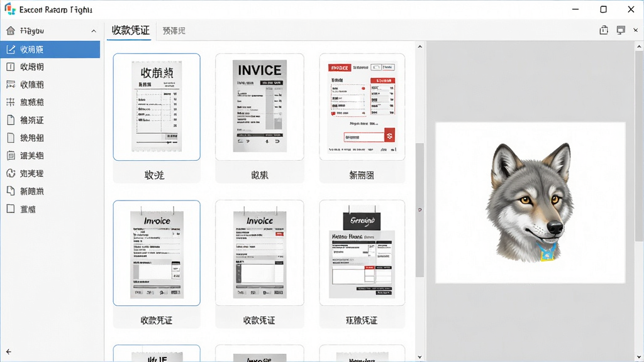Image resolution: width=644 pixels, height=362 pixels.
Task: Click the monitor display icon in the upper-right toolbar
Action: 621,30
